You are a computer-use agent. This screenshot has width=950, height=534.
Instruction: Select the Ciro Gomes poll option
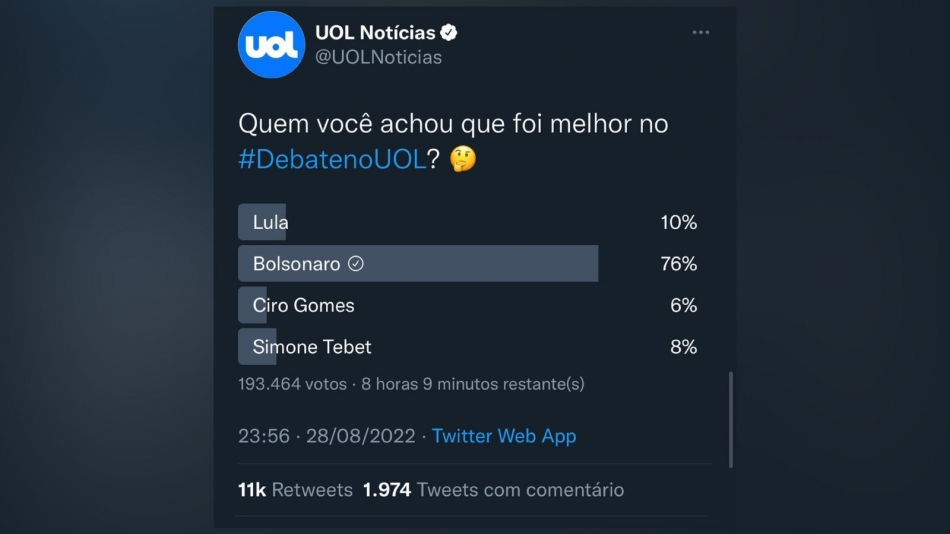pos(303,305)
